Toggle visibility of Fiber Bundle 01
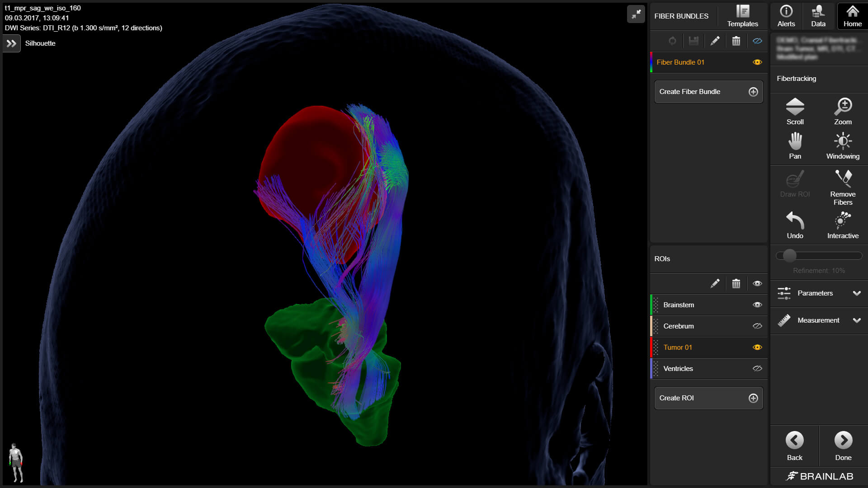The height and width of the screenshot is (488, 868). pyautogui.click(x=758, y=62)
